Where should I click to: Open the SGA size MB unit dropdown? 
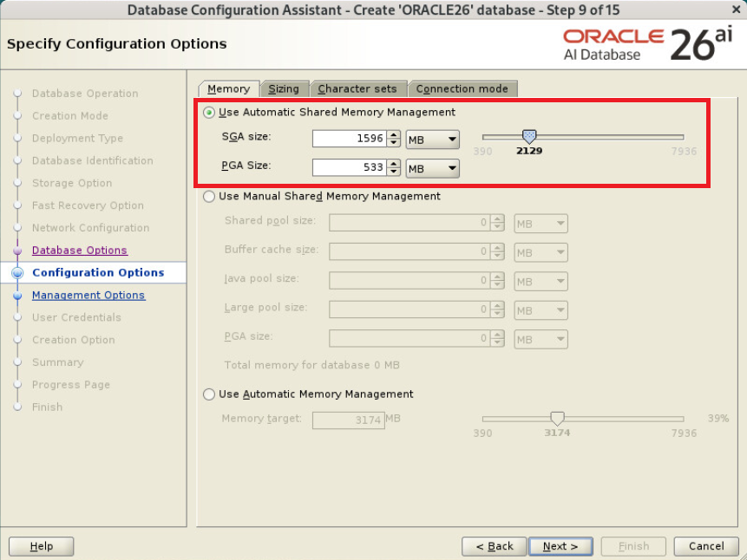(433, 140)
